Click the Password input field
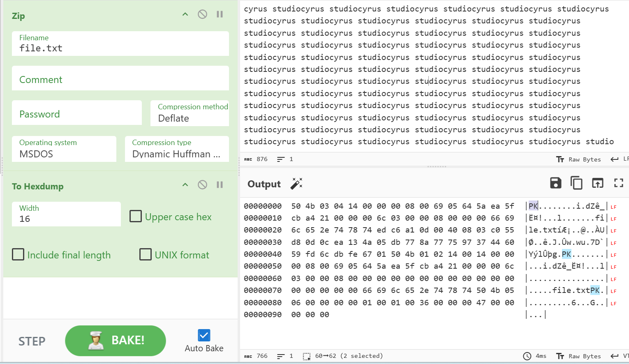629x364 pixels. coord(77,113)
